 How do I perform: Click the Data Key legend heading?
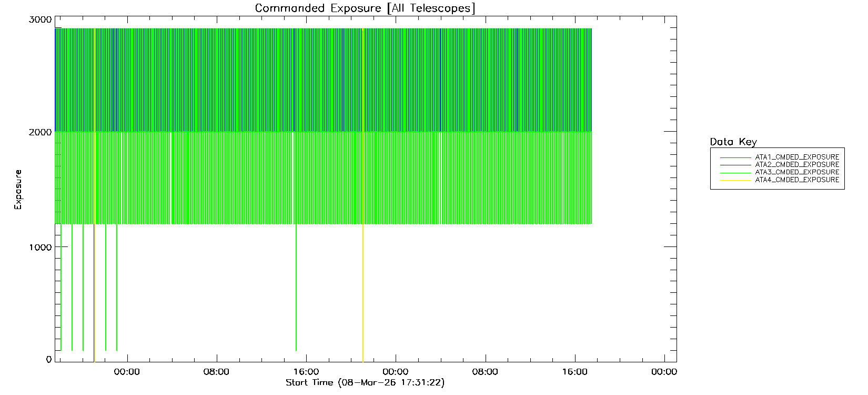pyautogui.click(x=733, y=142)
